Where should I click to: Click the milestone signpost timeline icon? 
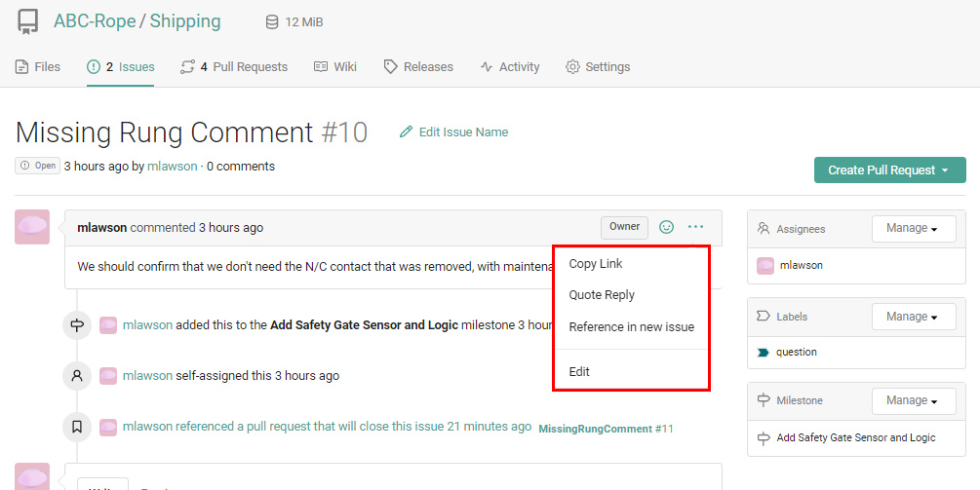(77, 325)
